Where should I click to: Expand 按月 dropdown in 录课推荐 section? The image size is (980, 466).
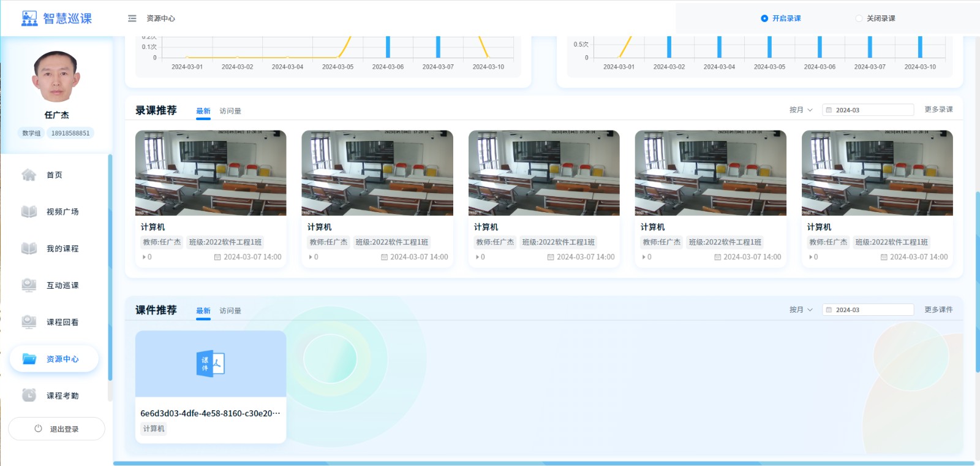point(801,110)
